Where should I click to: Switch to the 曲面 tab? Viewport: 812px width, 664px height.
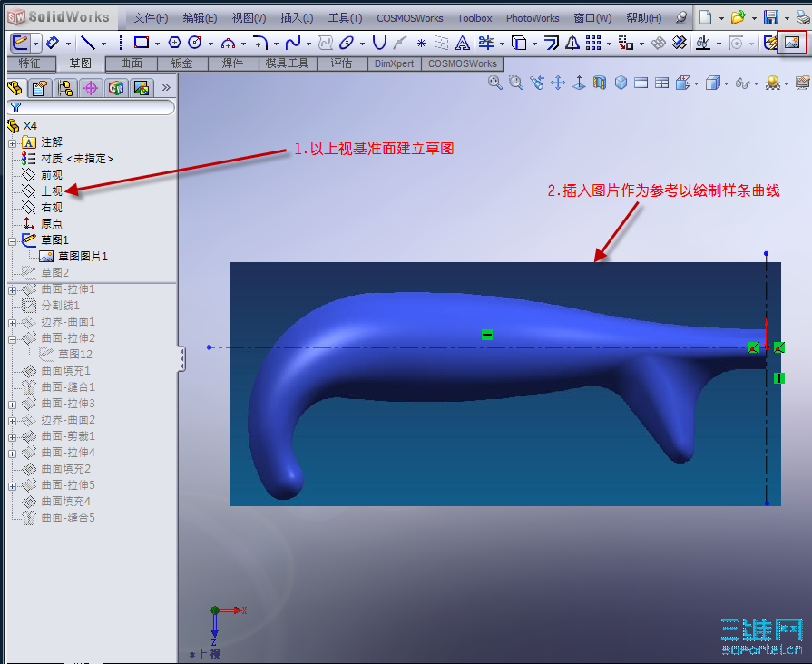point(132,63)
